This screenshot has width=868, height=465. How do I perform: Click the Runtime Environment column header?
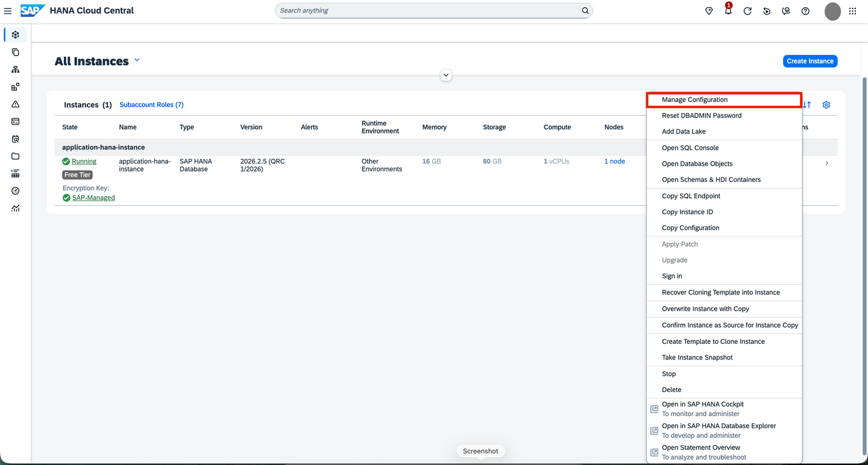click(380, 127)
